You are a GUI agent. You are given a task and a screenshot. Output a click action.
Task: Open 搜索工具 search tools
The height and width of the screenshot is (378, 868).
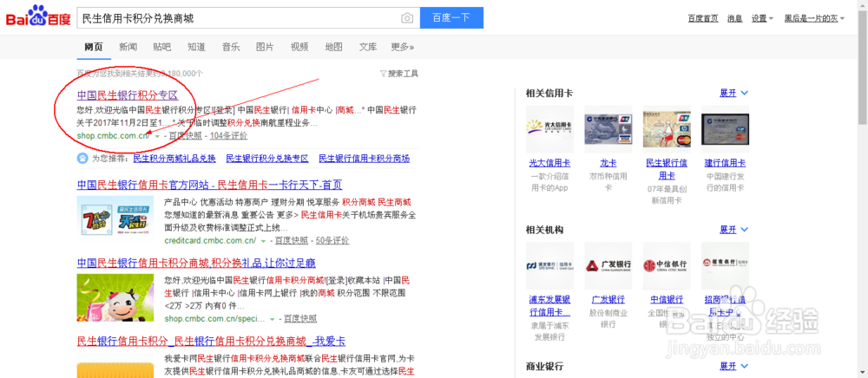399,74
